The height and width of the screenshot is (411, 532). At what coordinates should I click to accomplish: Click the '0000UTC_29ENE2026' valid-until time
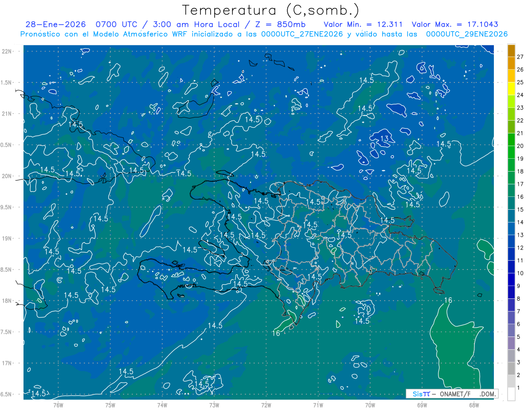click(467, 34)
